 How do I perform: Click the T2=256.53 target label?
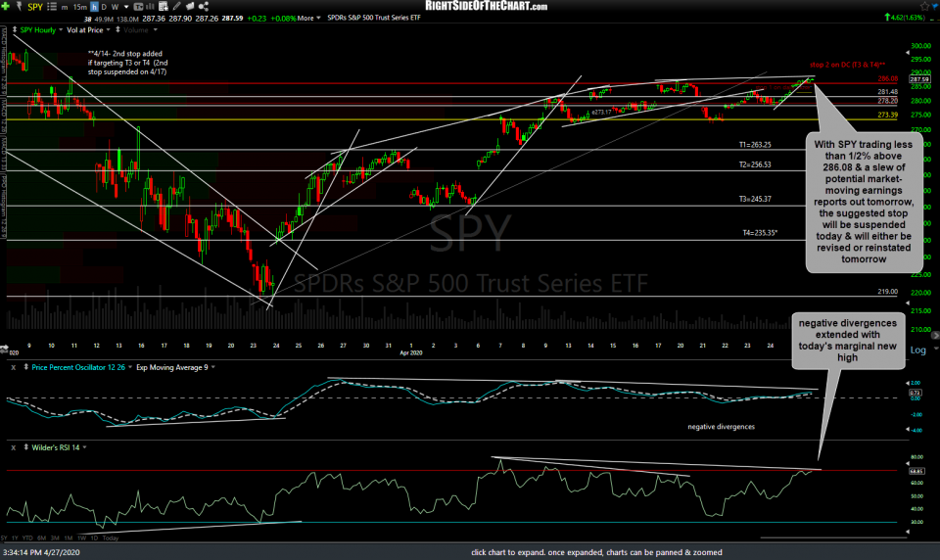coord(755,164)
